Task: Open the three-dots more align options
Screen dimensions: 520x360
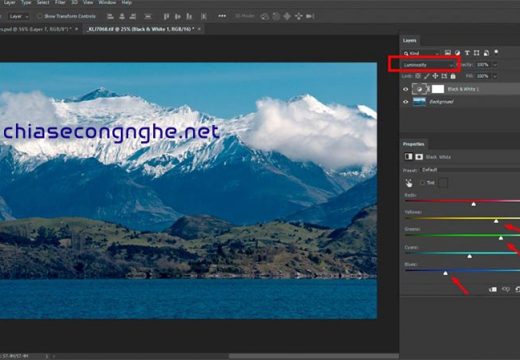Action: click(x=222, y=16)
